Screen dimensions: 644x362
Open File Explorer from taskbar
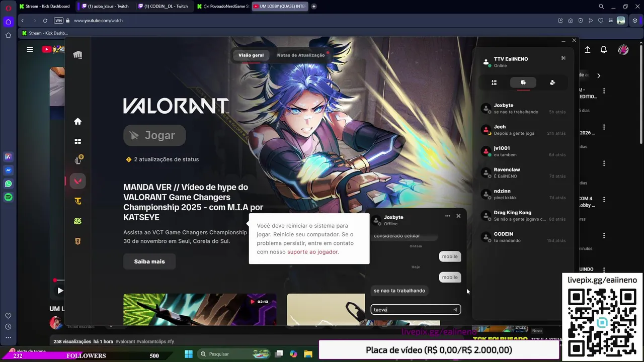coord(308,354)
